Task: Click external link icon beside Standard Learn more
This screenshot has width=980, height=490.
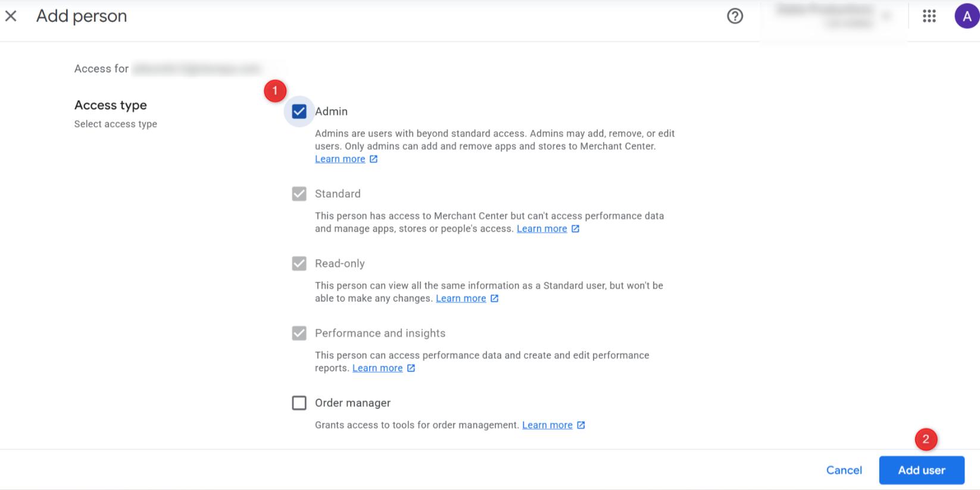Action: click(x=575, y=229)
